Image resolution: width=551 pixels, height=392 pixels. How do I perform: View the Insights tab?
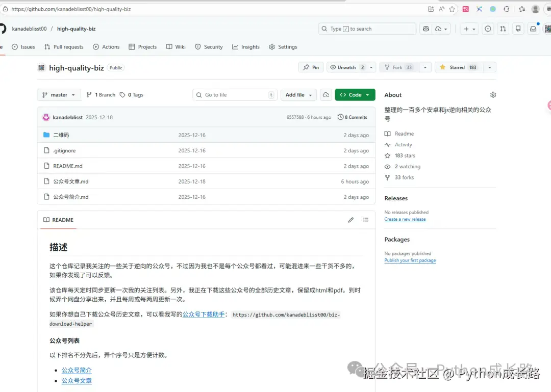point(245,47)
